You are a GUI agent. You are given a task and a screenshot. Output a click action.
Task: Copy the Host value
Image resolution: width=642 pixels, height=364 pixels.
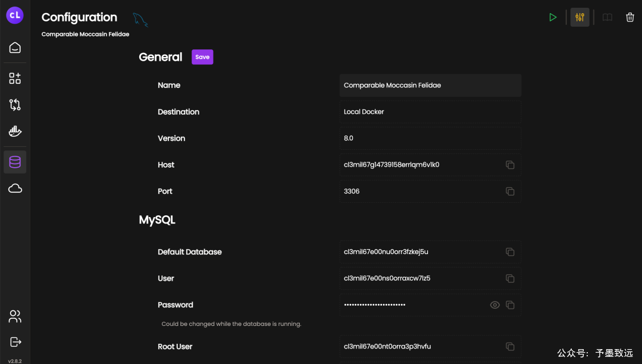[x=510, y=165]
